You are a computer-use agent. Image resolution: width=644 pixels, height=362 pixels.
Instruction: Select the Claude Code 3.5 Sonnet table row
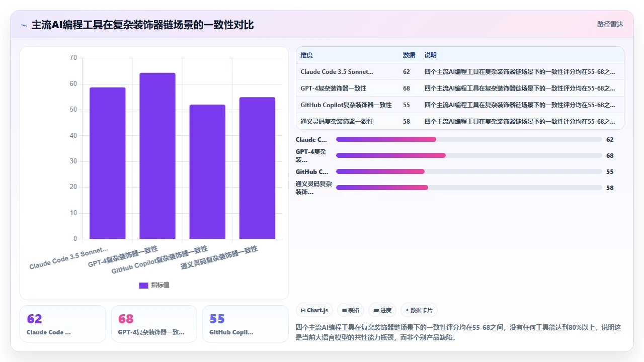[460, 72]
